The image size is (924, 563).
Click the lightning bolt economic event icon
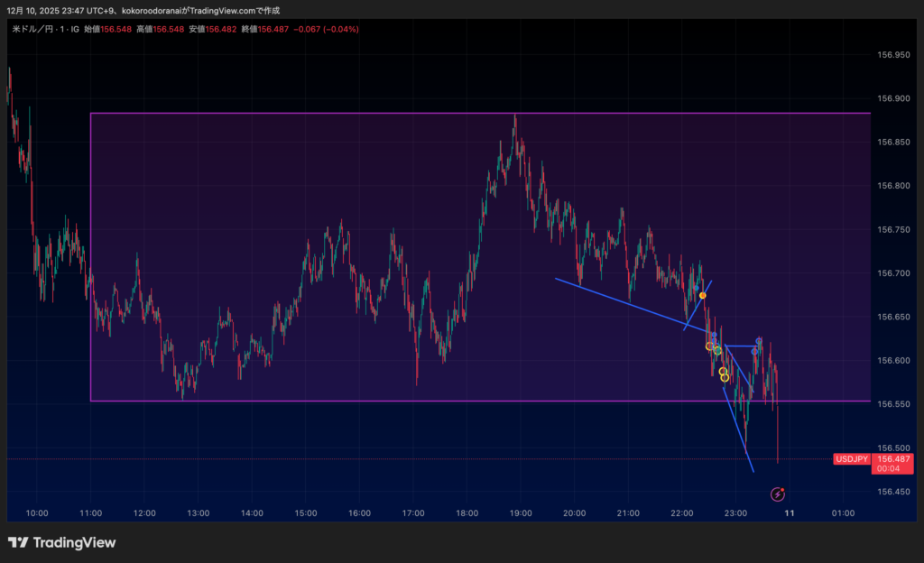click(778, 494)
